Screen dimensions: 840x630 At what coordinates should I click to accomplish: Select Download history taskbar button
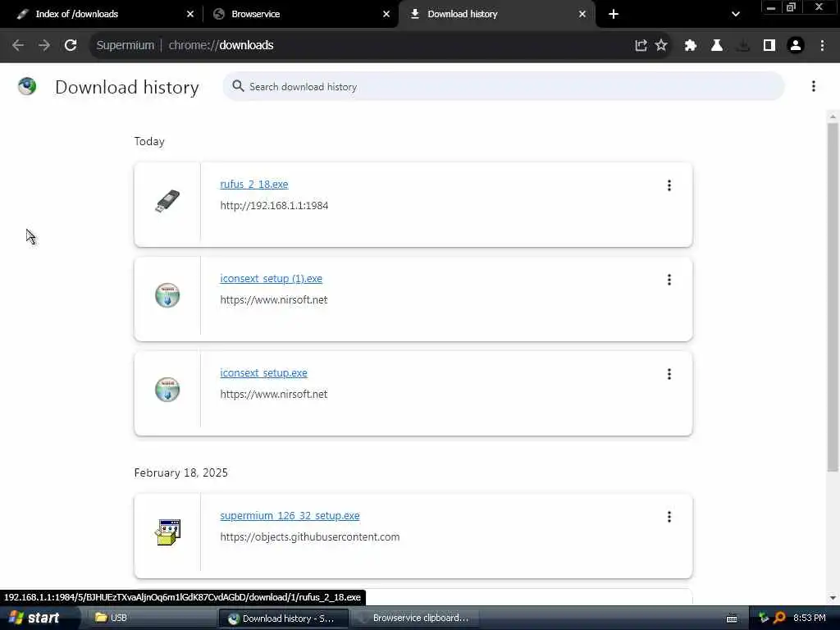pyautogui.click(x=283, y=619)
